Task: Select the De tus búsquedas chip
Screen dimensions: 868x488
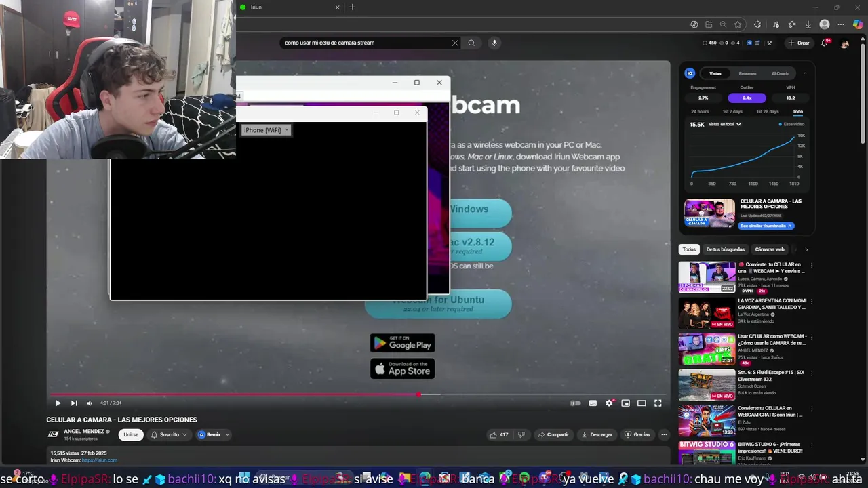Action: tap(726, 249)
